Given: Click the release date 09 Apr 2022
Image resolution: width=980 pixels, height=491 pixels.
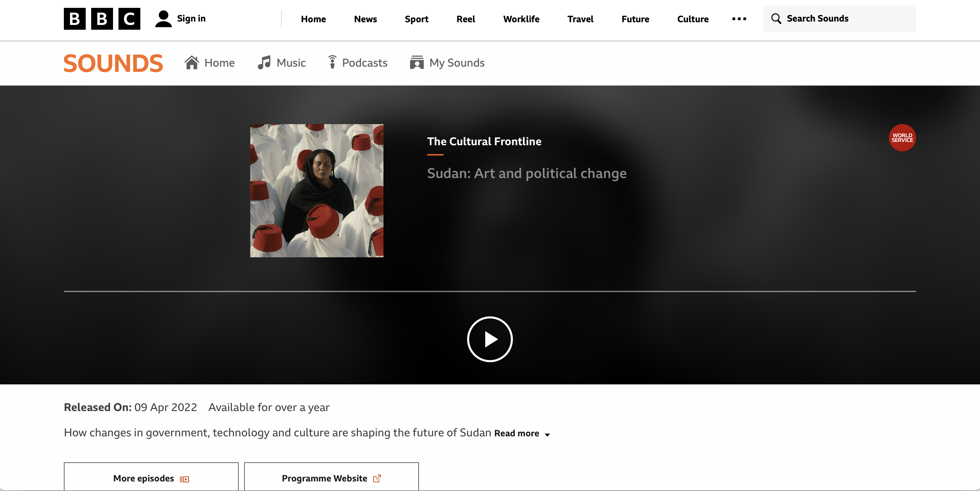Looking at the screenshot, I should coord(166,407).
